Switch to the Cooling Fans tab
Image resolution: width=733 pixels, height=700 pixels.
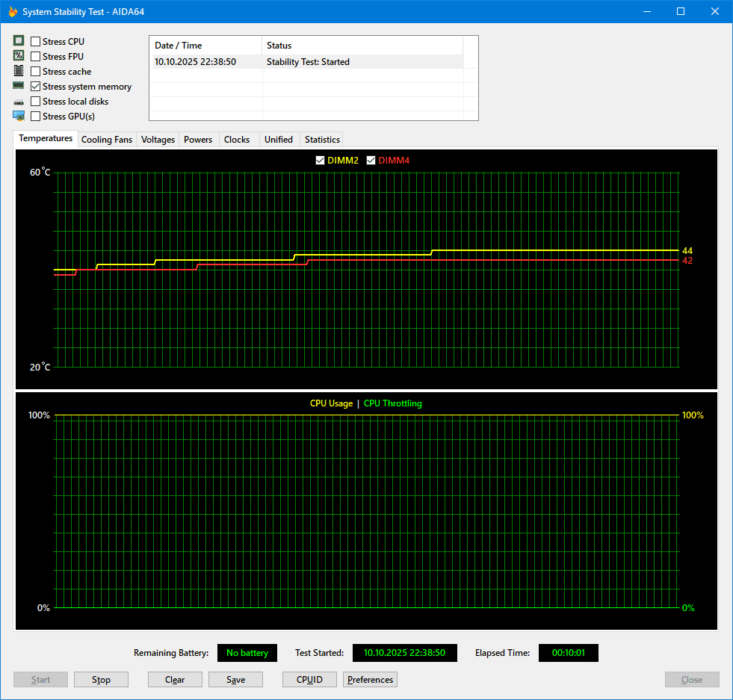(x=107, y=139)
